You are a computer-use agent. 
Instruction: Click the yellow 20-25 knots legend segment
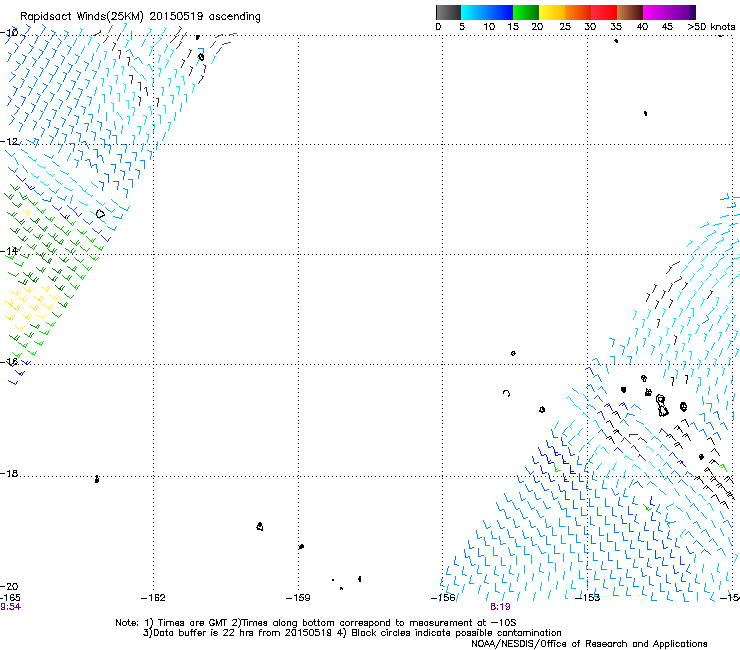[552, 12]
